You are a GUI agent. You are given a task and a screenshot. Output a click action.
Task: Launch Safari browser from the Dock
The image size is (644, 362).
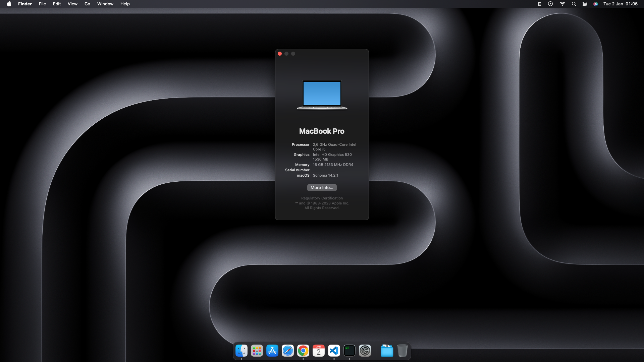point(288,351)
